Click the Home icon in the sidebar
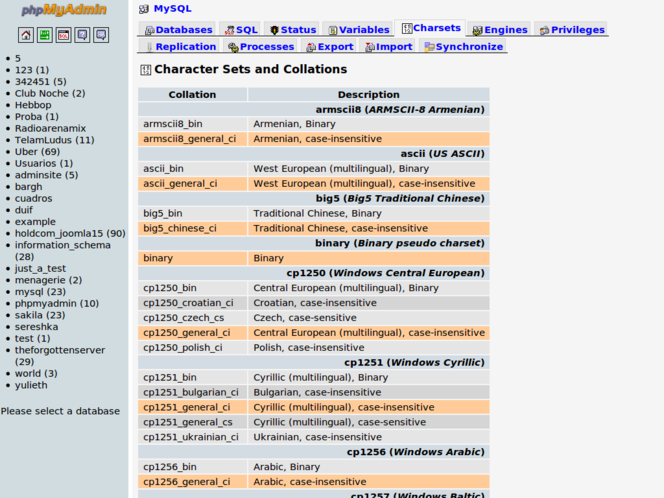This screenshot has width=664, height=498. [x=26, y=35]
